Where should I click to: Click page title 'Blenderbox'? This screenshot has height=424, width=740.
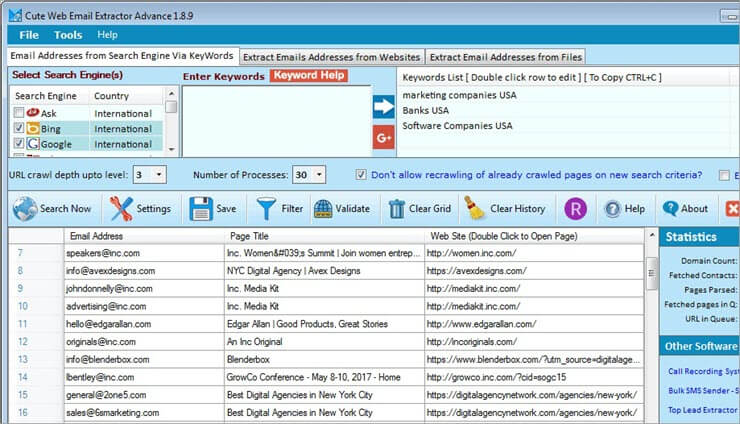[248, 359]
